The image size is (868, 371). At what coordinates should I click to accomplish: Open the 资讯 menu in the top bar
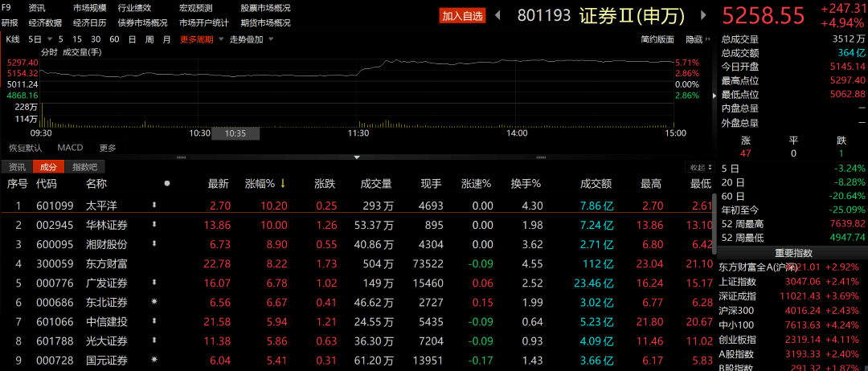click(x=37, y=8)
